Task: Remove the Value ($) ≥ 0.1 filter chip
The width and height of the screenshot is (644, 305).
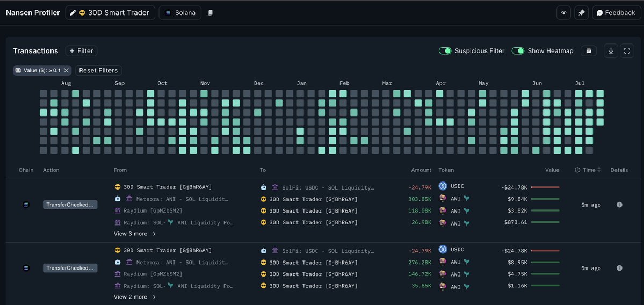Action: click(x=66, y=70)
